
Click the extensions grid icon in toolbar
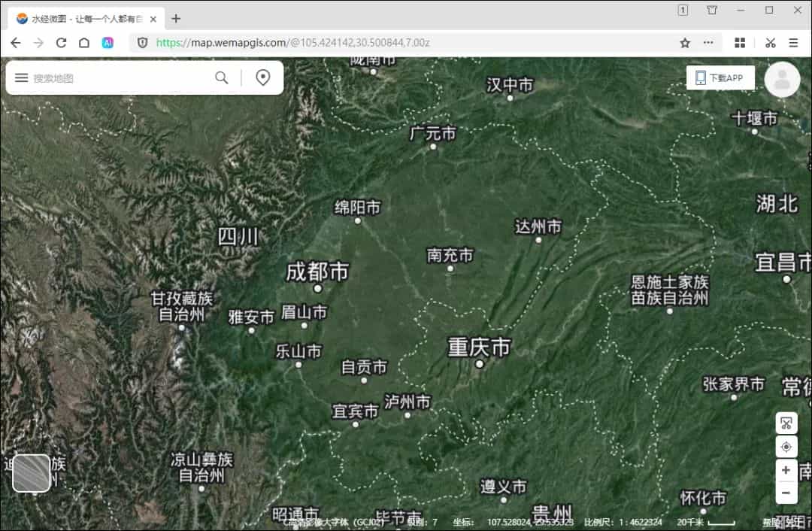(x=740, y=43)
